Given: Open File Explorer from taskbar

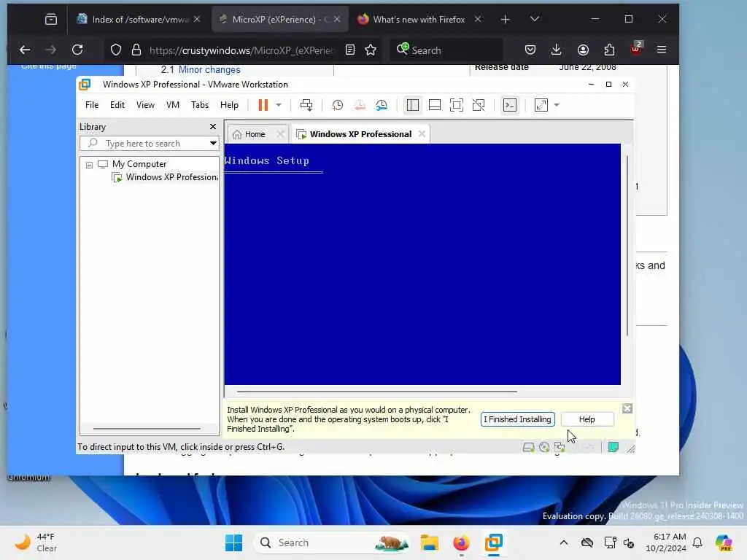Looking at the screenshot, I should click(429, 542).
